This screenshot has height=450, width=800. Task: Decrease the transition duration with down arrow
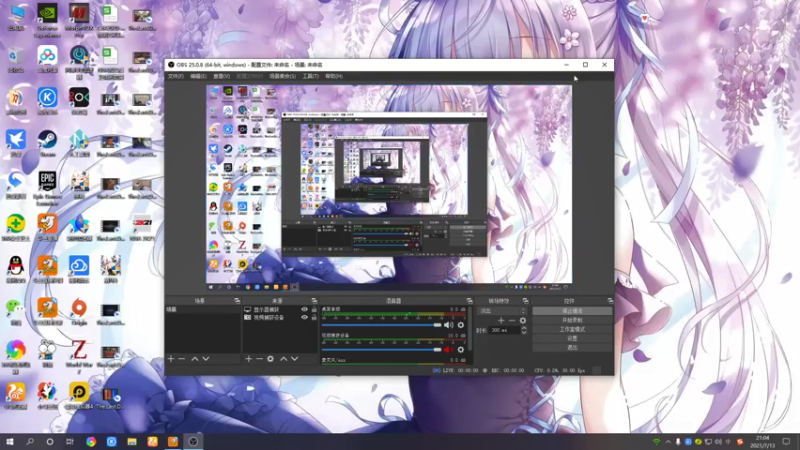(x=523, y=333)
